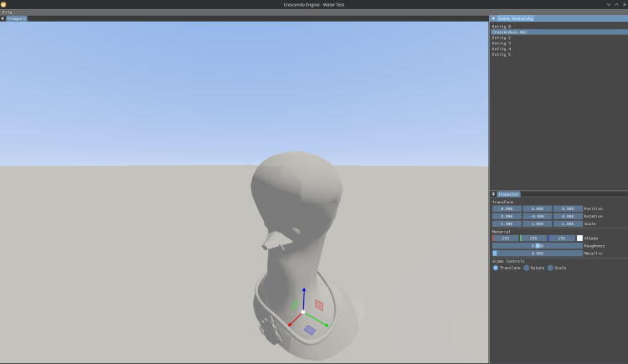This screenshot has width=628, height=364.
Task: Click the Albedo green channel field
Action: pyautogui.click(x=533, y=238)
